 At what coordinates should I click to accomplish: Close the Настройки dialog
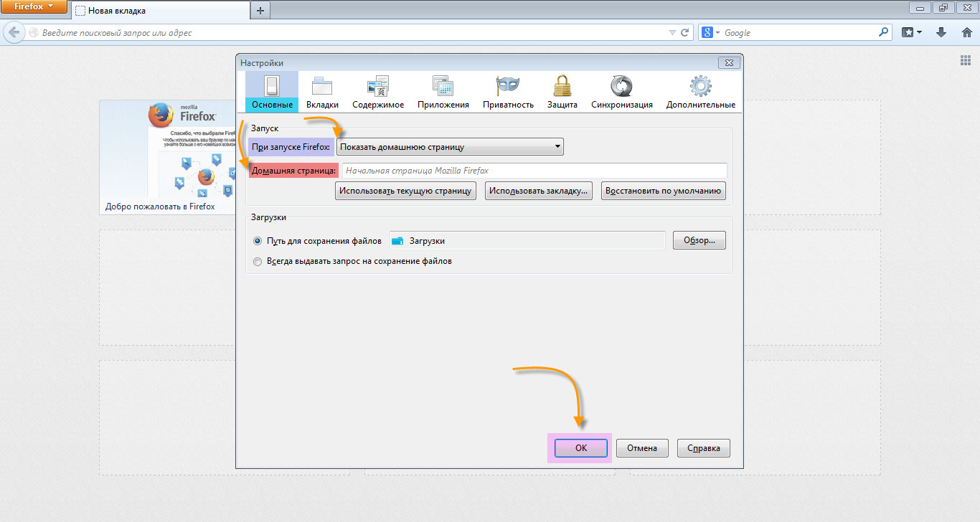tap(728, 63)
